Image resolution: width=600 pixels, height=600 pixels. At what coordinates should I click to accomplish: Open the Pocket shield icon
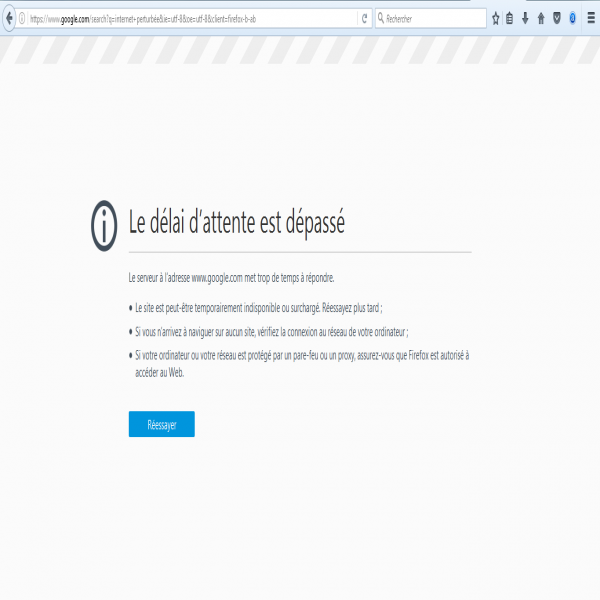[x=557, y=18]
